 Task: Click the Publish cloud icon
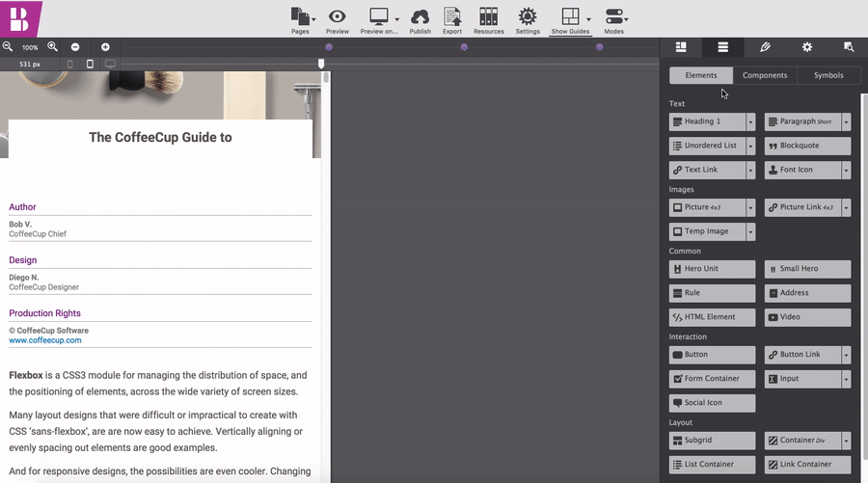[420, 17]
